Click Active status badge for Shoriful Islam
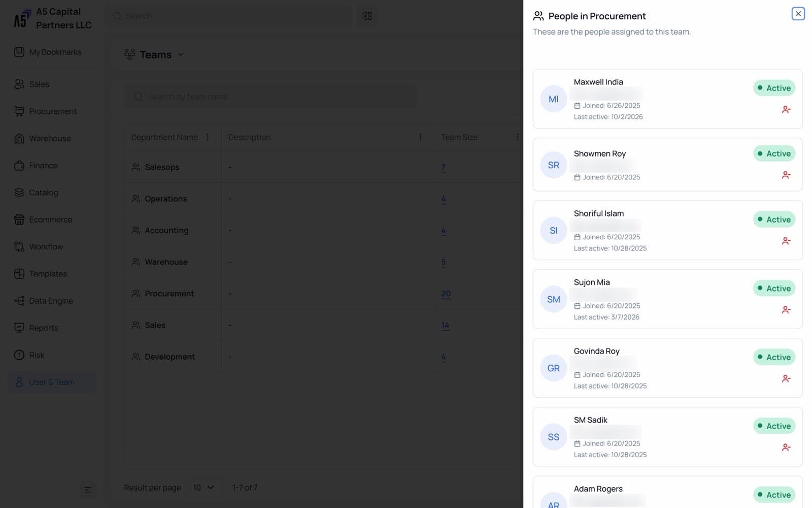This screenshot has height=508, width=812. coord(774,219)
